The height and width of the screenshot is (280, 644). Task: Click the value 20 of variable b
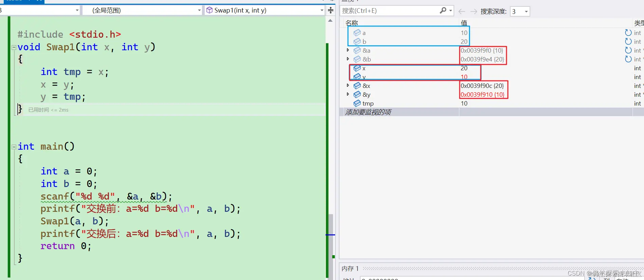(x=464, y=41)
